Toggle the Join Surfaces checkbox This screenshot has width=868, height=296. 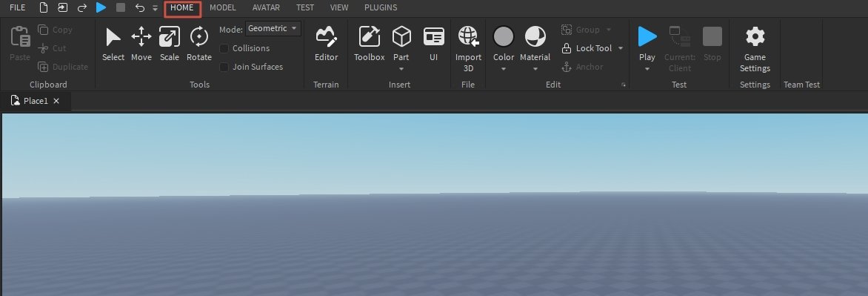tap(224, 67)
